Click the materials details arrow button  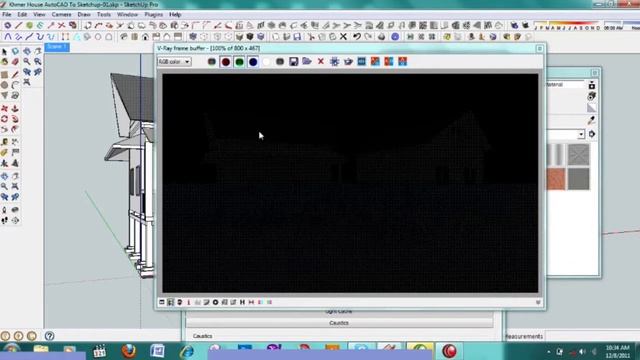[591, 134]
